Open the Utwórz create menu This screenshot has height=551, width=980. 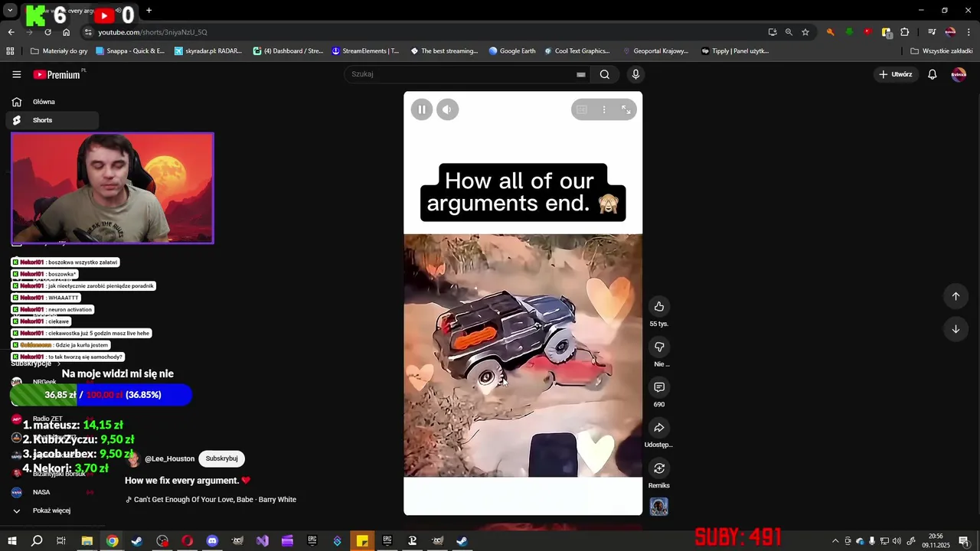pyautogui.click(x=896, y=74)
